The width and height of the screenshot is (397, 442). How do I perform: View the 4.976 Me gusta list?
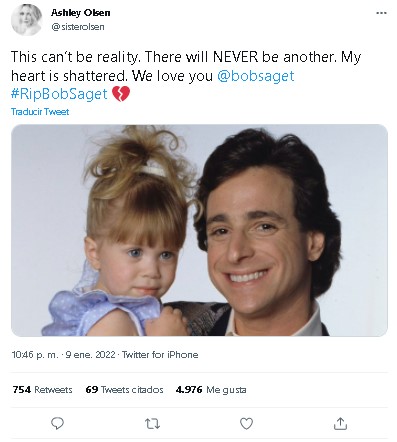(x=211, y=390)
